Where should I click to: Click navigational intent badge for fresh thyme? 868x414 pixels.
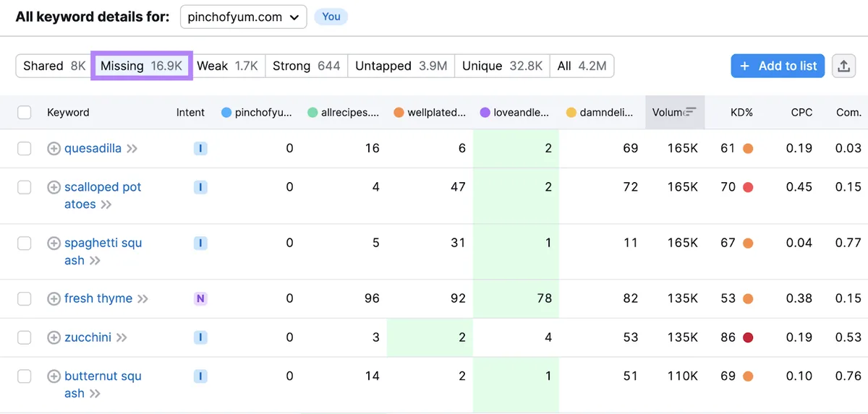tap(200, 298)
